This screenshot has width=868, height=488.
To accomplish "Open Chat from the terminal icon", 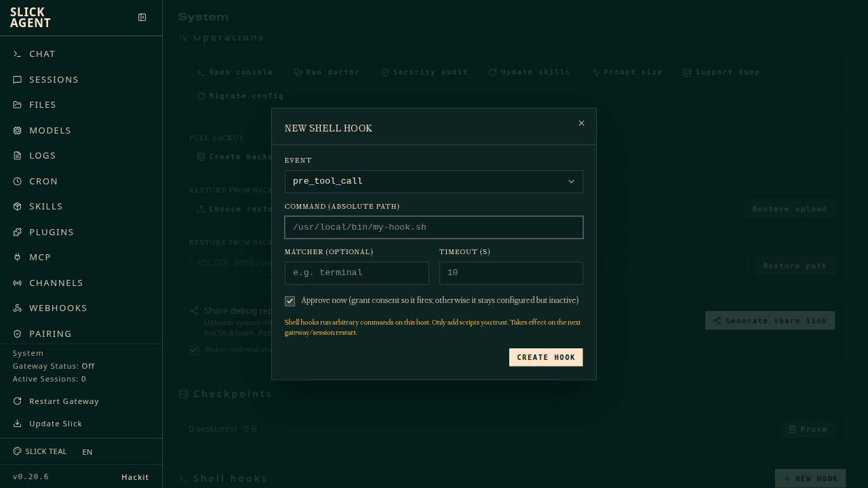I will tap(18, 54).
